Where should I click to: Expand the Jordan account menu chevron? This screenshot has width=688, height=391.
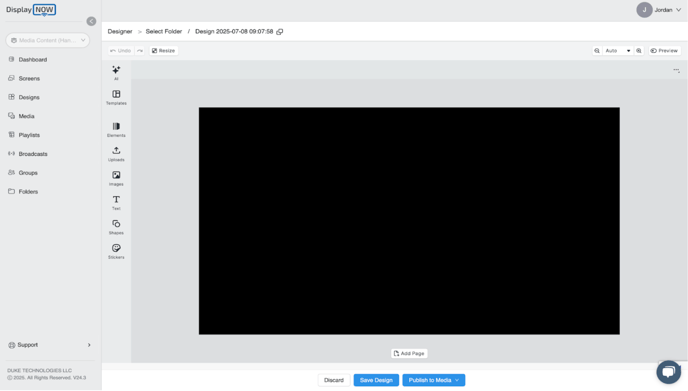click(x=678, y=10)
